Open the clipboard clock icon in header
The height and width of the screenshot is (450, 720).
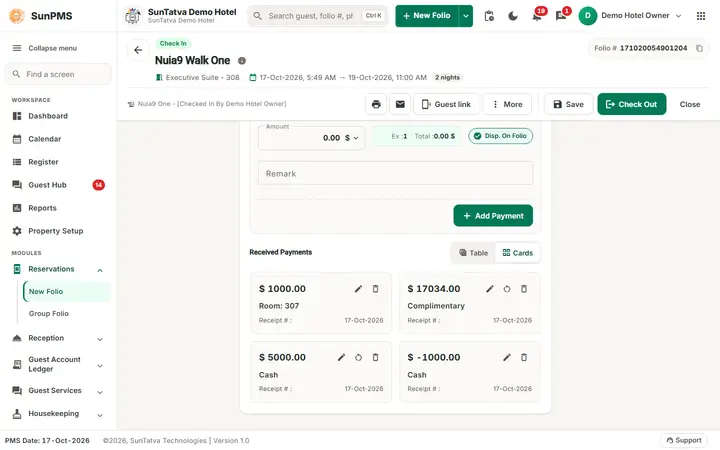pos(489,16)
